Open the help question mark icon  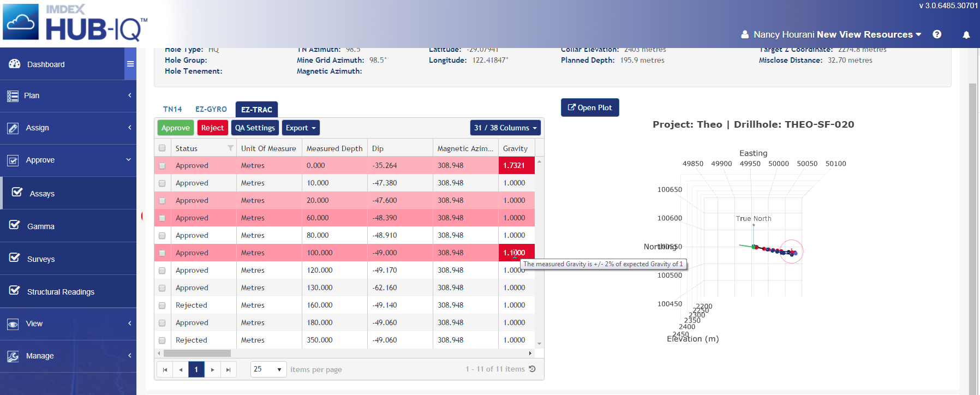pyautogui.click(x=937, y=34)
